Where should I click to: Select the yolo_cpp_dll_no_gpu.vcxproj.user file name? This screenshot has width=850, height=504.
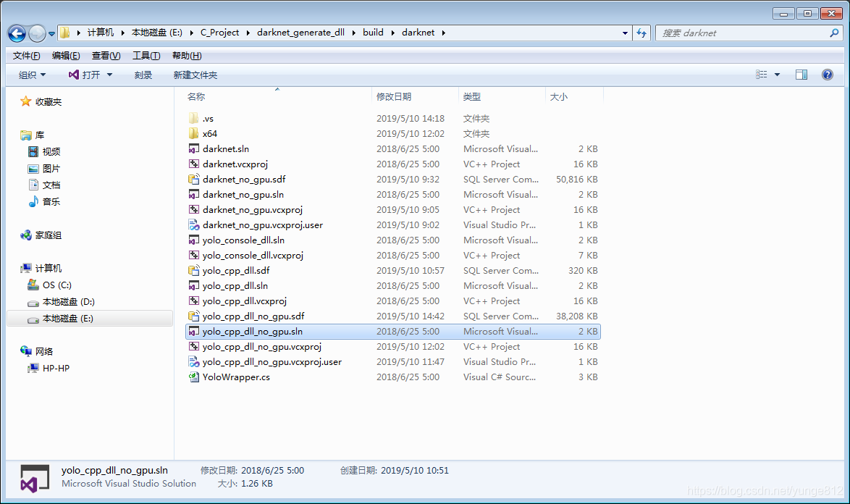[272, 362]
